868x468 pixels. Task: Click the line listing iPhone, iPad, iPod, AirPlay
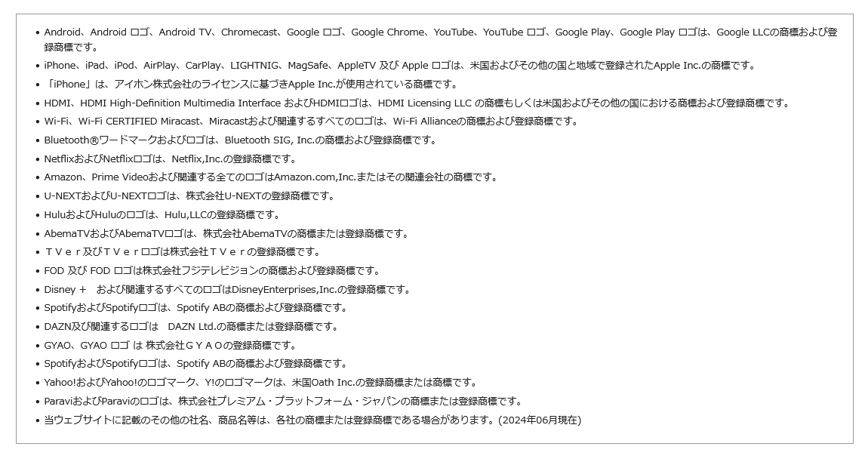[400, 66]
